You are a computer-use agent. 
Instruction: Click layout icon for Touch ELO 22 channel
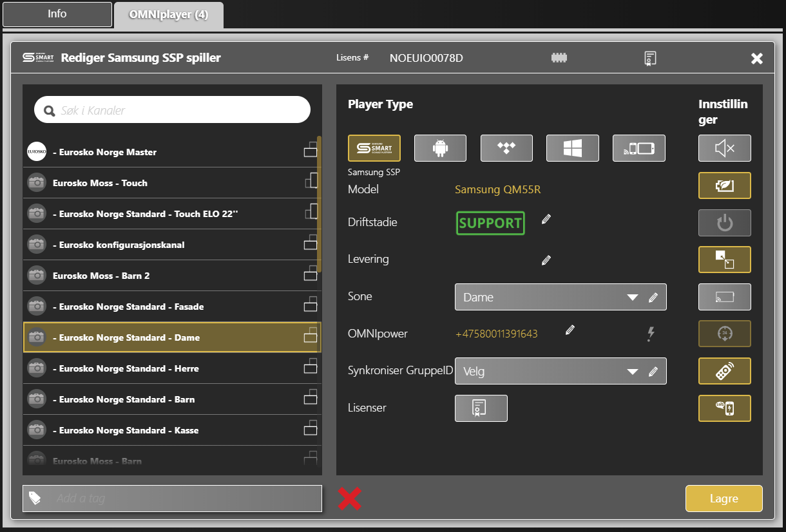[311, 211]
